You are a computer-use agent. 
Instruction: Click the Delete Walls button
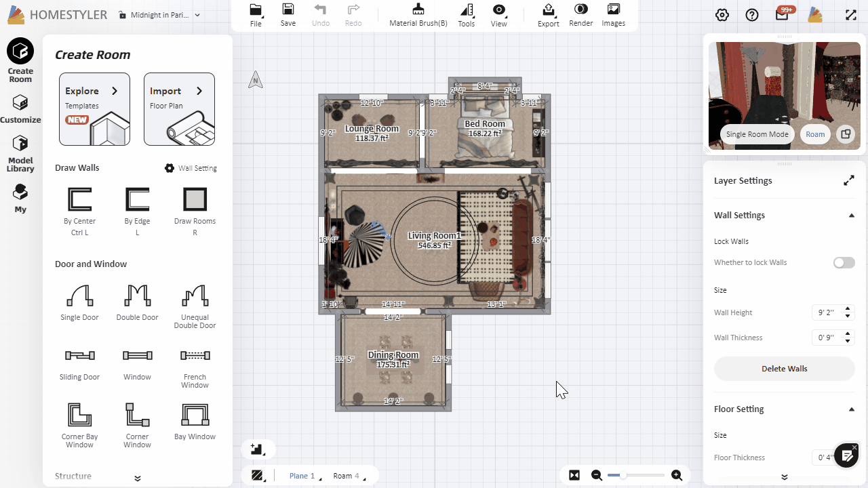coord(784,369)
